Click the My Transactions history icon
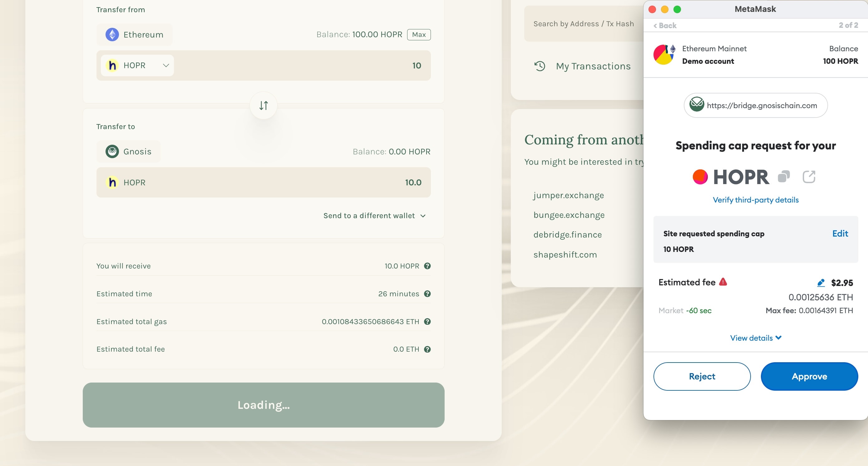The width and height of the screenshot is (868, 466). pos(540,66)
